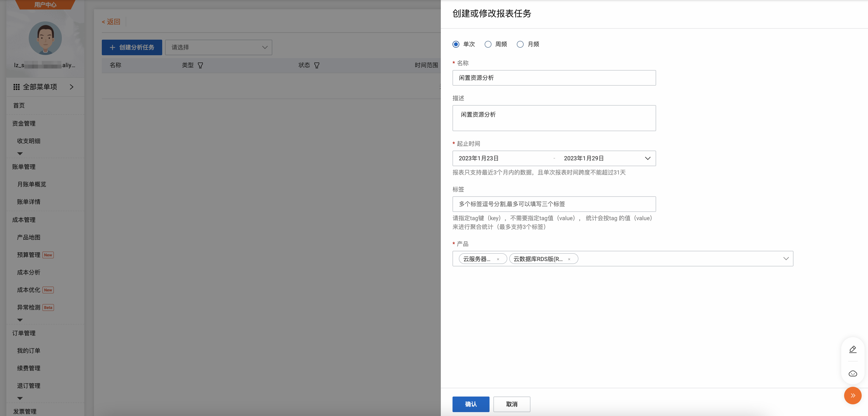
Task: Remove the 云服务器 product tag
Action: point(498,259)
